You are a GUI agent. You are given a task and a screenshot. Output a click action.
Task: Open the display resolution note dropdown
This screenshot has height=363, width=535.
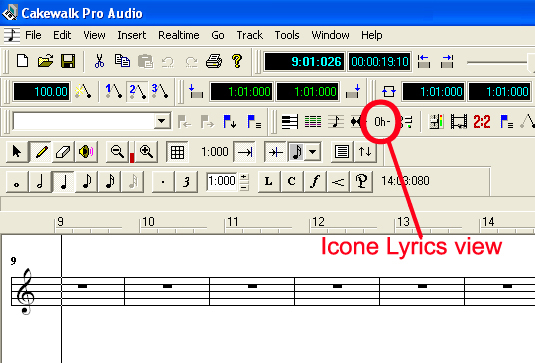click(x=313, y=151)
